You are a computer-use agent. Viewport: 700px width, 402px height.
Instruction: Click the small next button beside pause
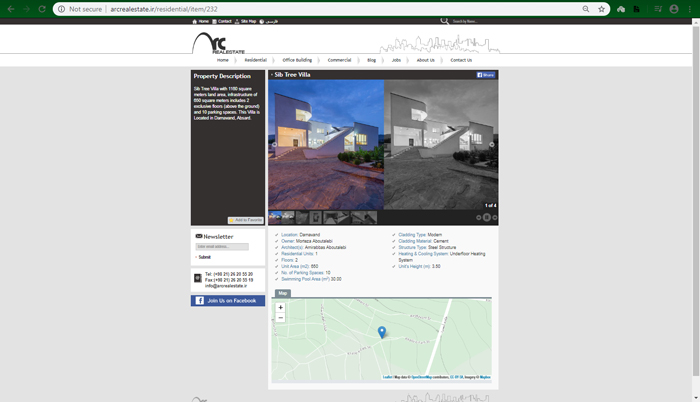(x=495, y=218)
